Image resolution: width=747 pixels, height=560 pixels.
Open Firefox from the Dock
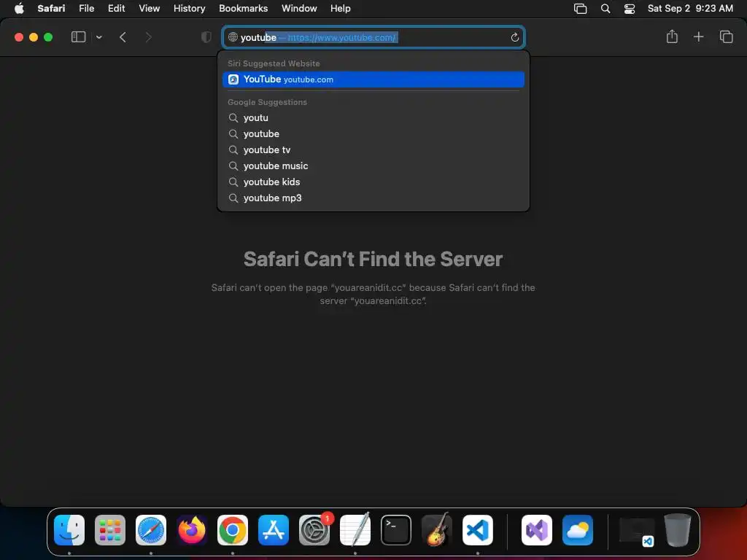192,530
